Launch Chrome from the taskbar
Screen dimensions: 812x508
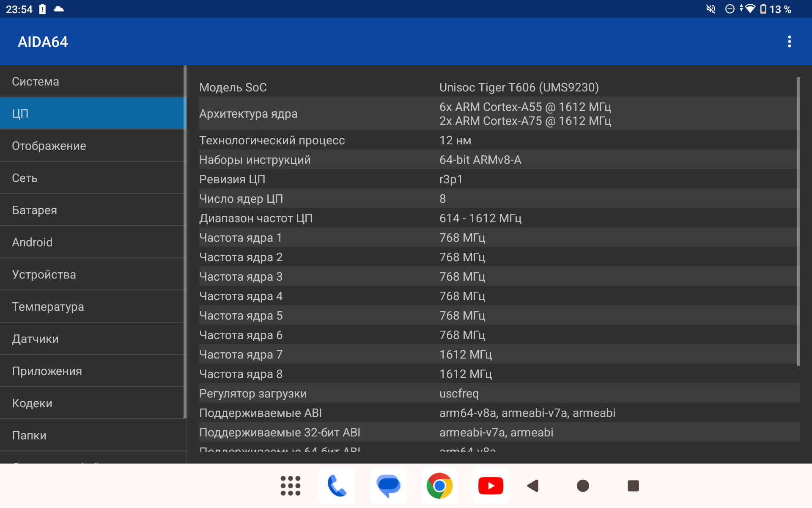(439, 486)
